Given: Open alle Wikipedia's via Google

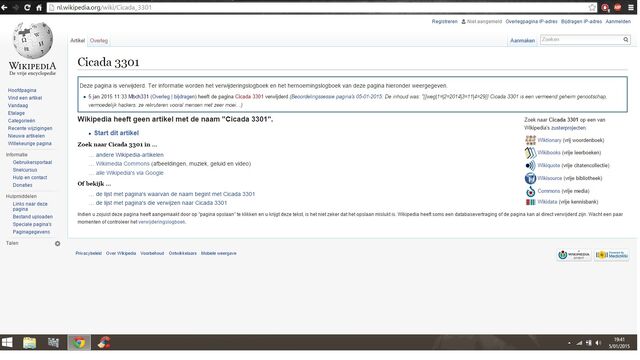Looking at the screenshot, I should (129, 173).
